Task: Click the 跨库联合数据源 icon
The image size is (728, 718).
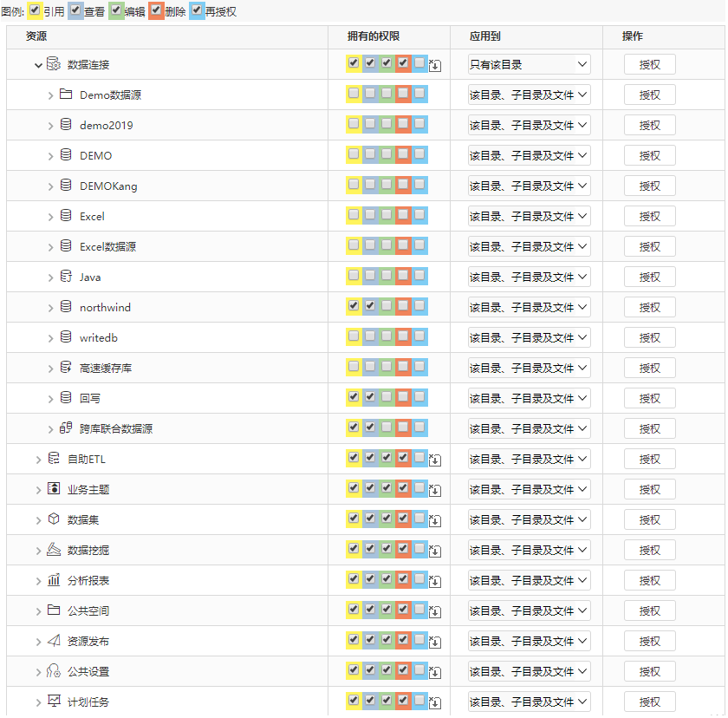Action: pyautogui.click(x=66, y=428)
